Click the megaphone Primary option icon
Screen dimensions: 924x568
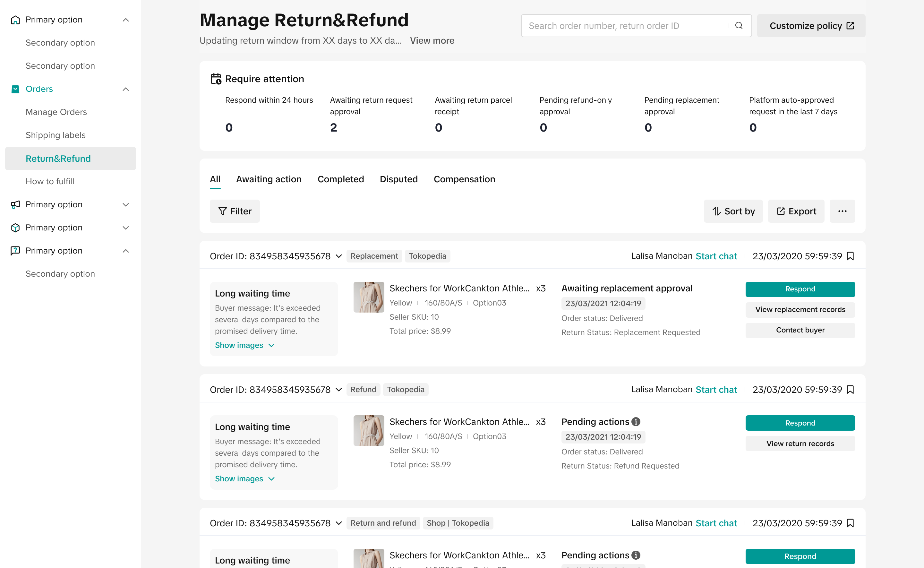(x=15, y=204)
